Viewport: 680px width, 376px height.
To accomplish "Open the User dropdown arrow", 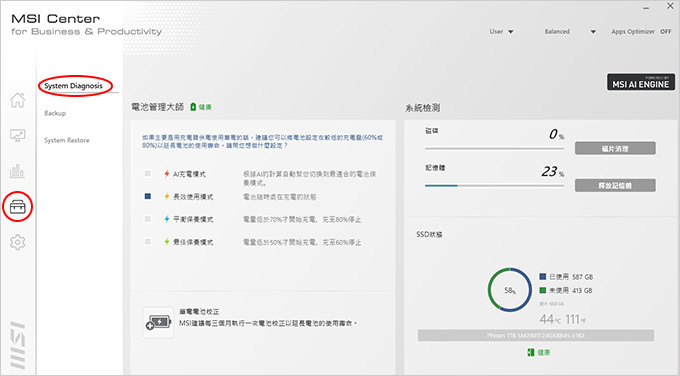I will 510,32.
